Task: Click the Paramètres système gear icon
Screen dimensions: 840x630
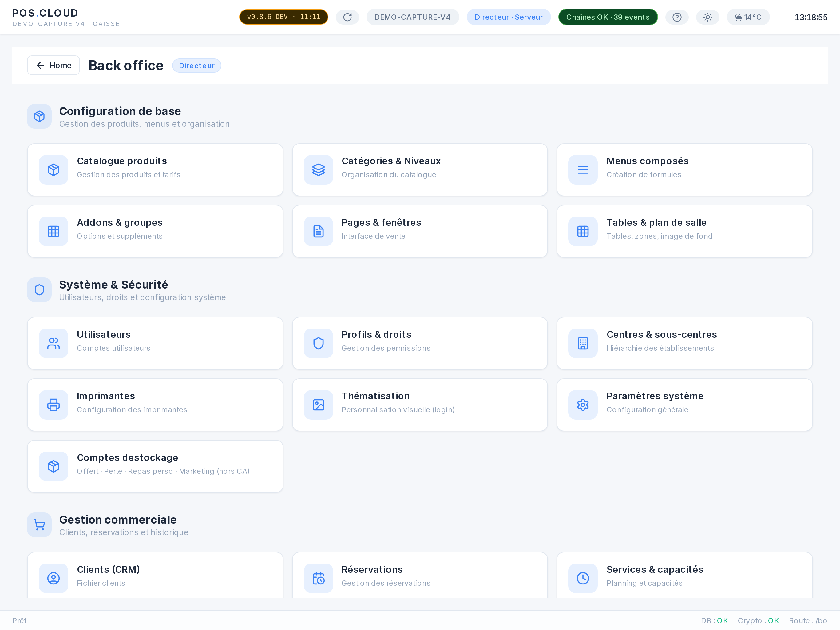Action: point(583,405)
